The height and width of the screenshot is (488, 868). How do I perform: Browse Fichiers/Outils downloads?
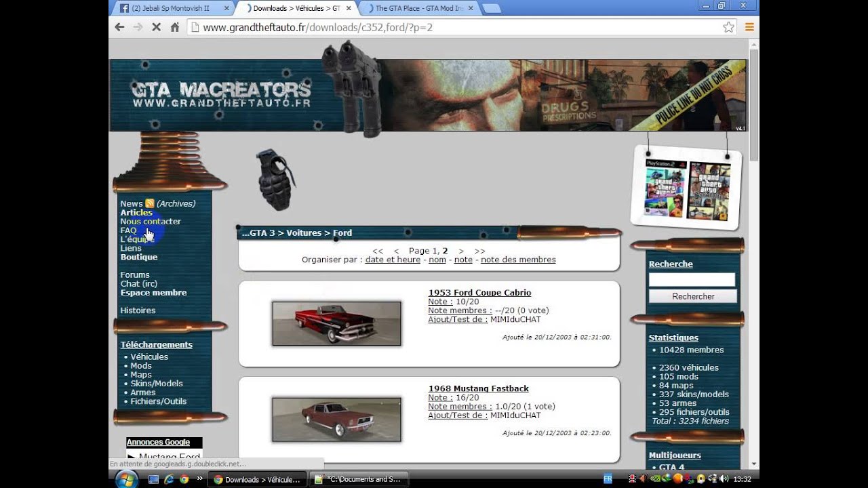click(x=159, y=401)
